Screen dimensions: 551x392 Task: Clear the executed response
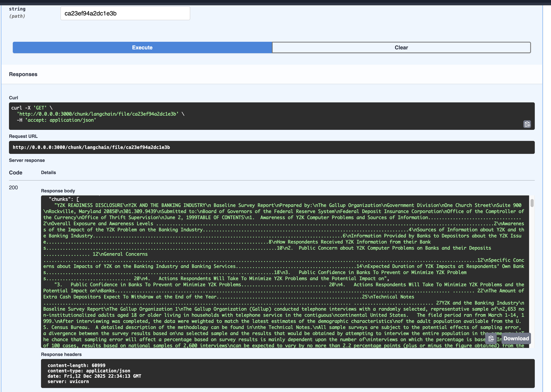(x=401, y=47)
